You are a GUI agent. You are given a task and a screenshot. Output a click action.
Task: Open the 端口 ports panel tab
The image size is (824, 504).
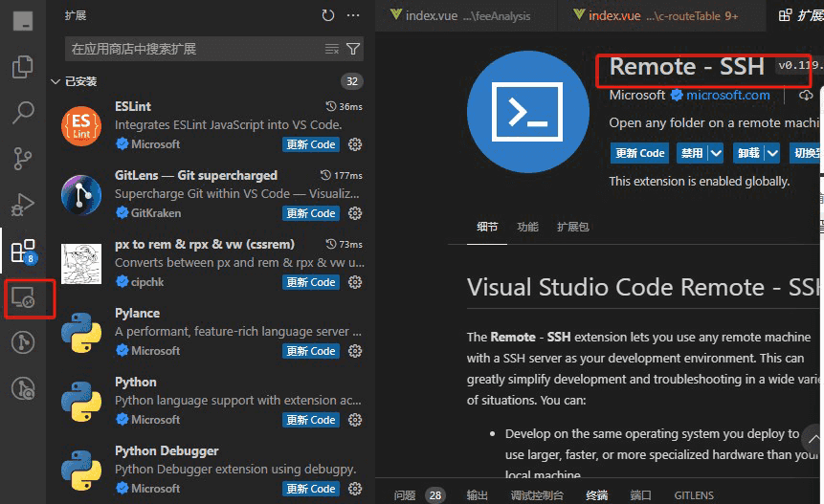point(640,495)
